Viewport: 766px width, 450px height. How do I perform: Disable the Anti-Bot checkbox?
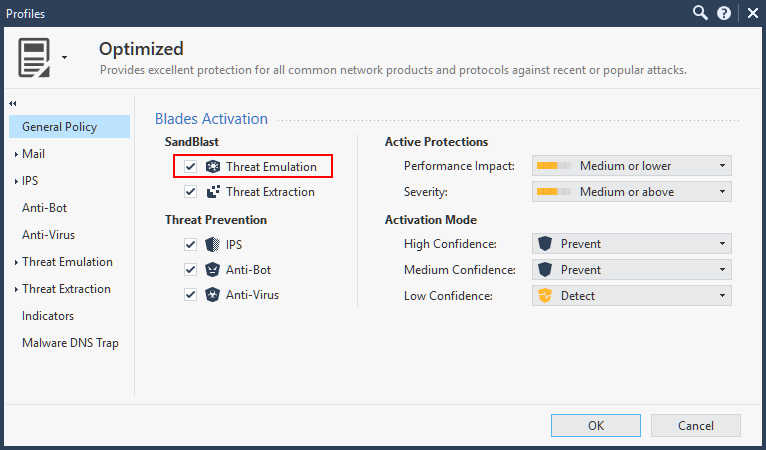point(191,269)
